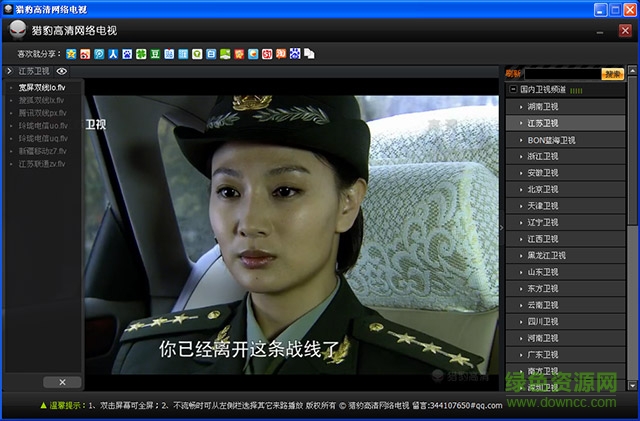The image size is (640, 421).
Task: Expand the 江苏卫视 source list arrow
Action: click(9, 72)
